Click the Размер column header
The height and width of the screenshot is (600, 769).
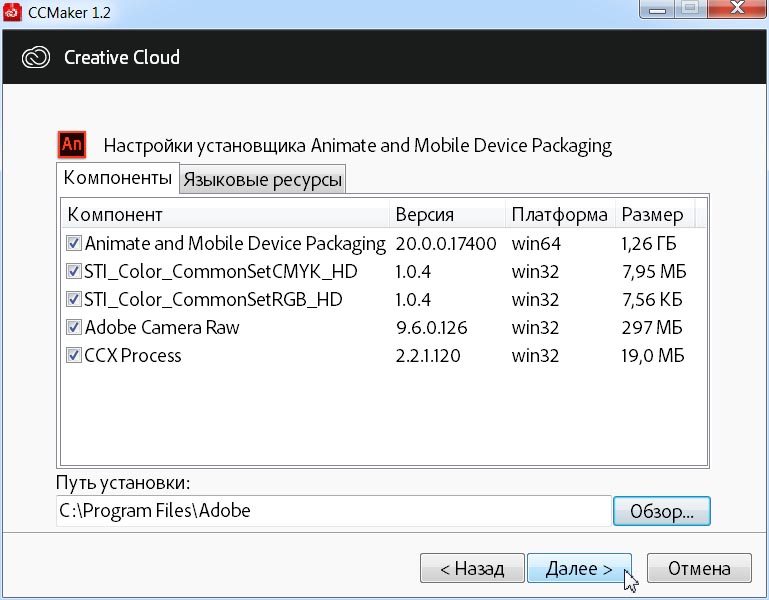pyautogui.click(x=655, y=214)
